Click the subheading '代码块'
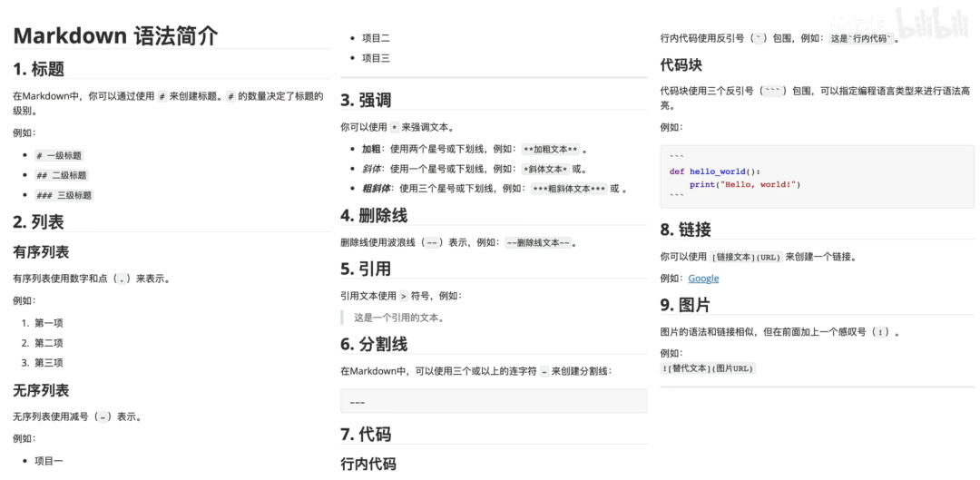 pos(681,65)
